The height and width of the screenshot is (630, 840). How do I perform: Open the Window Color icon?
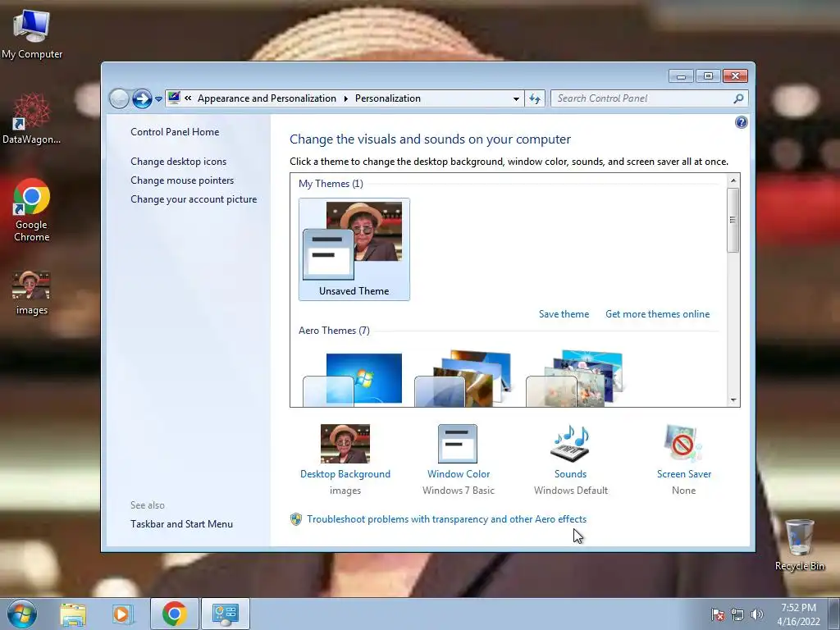click(x=458, y=444)
